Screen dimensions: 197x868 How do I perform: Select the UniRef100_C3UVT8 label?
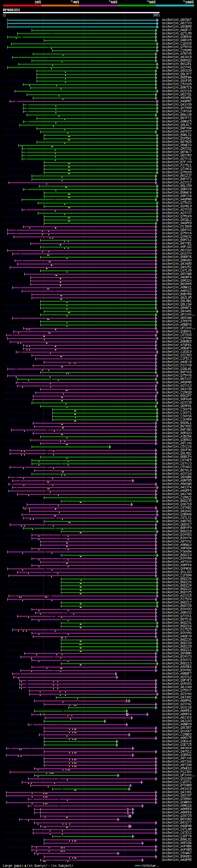click(177, 409)
